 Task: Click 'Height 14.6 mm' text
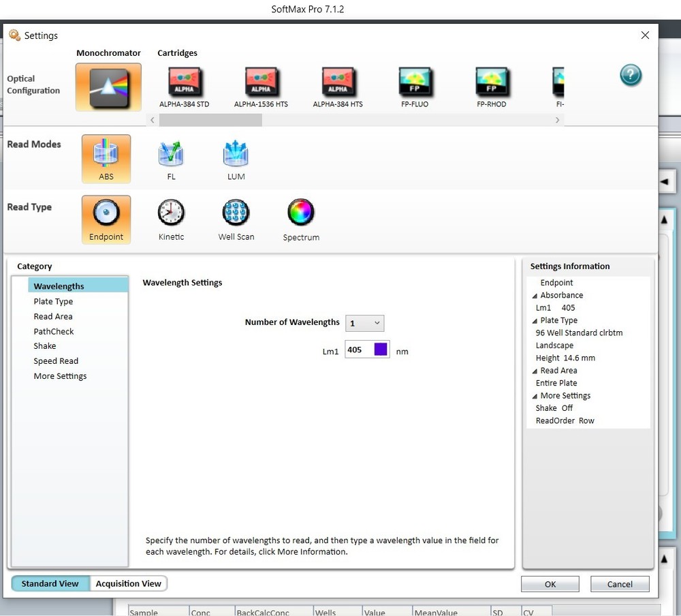565,358
